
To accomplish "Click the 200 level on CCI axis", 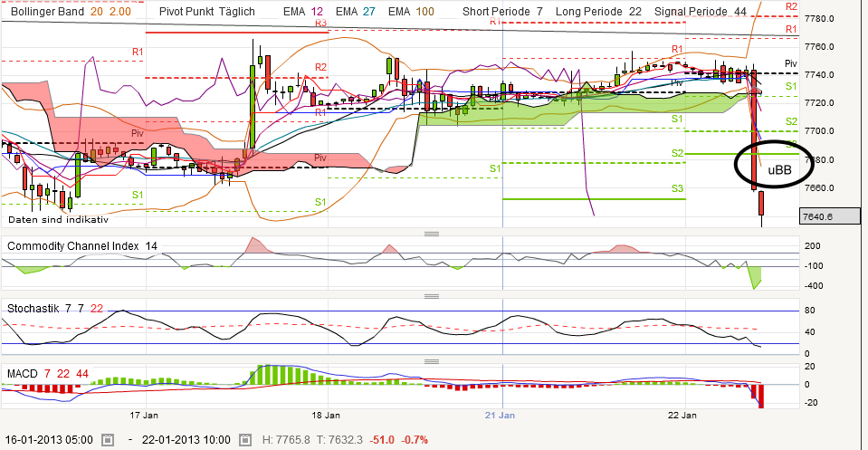I will 813,246.
